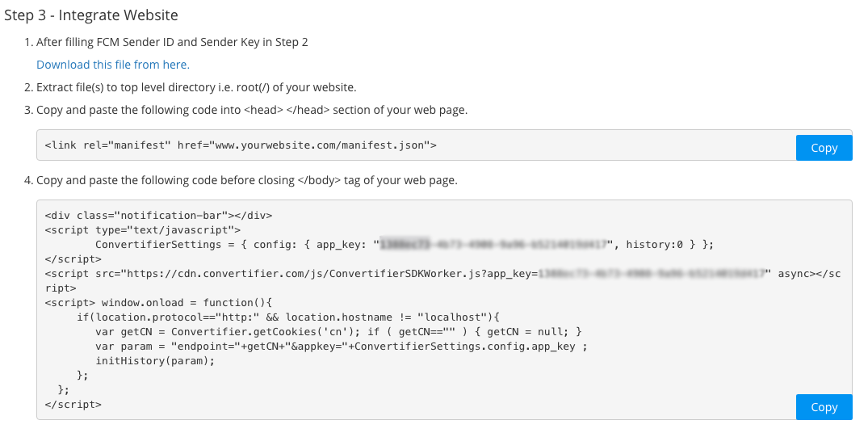Click the ConvertifierSettings config code line
868x437 pixels.
(x=405, y=244)
